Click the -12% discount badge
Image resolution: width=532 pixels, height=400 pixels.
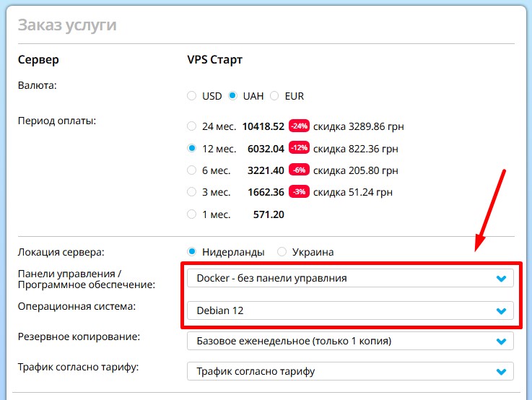click(x=299, y=147)
